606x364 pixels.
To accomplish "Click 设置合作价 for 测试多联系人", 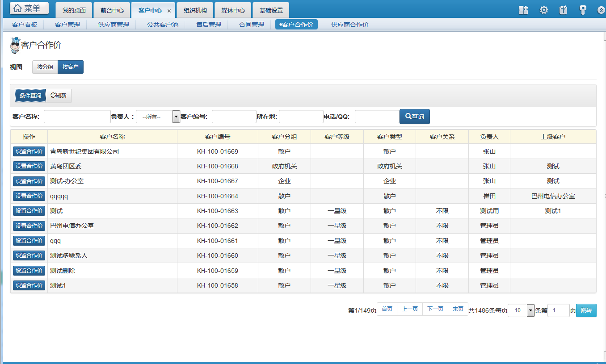I will pos(29,255).
